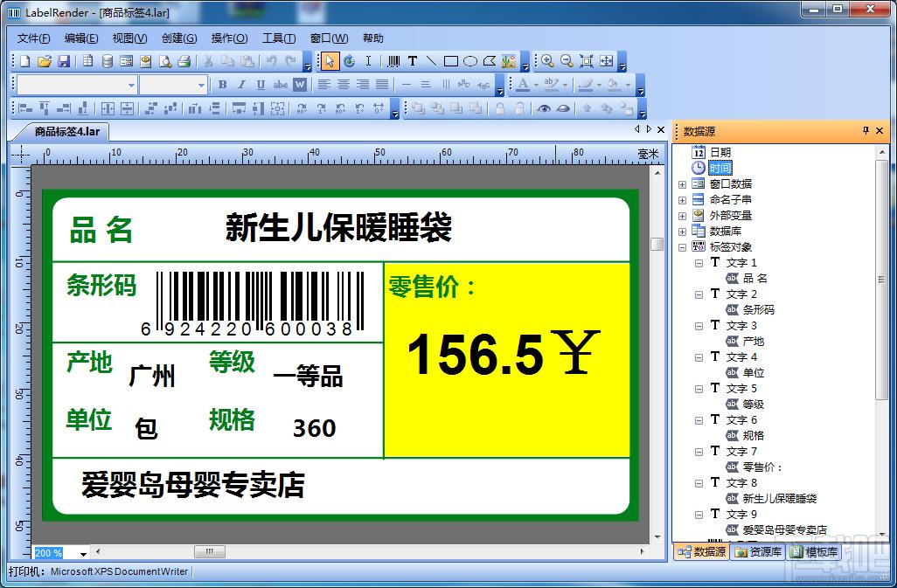This screenshot has height=588, width=897.
Task: Center-align text in formatting toolbar
Action: [344, 85]
